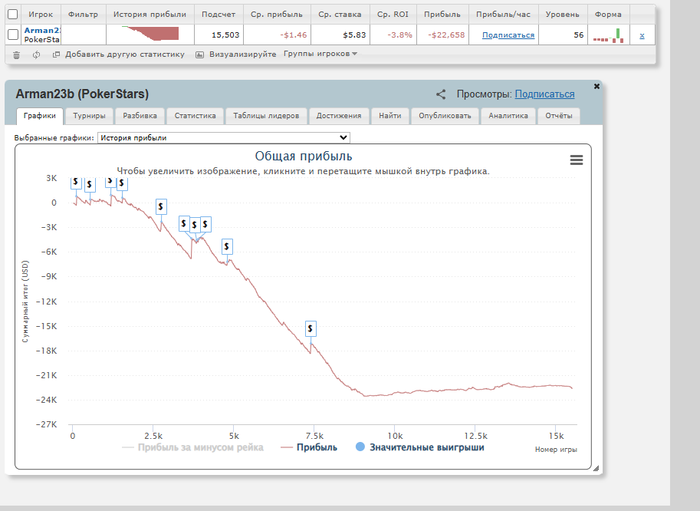Switch to the Графики tab
The height and width of the screenshot is (511, 700).
40,116
